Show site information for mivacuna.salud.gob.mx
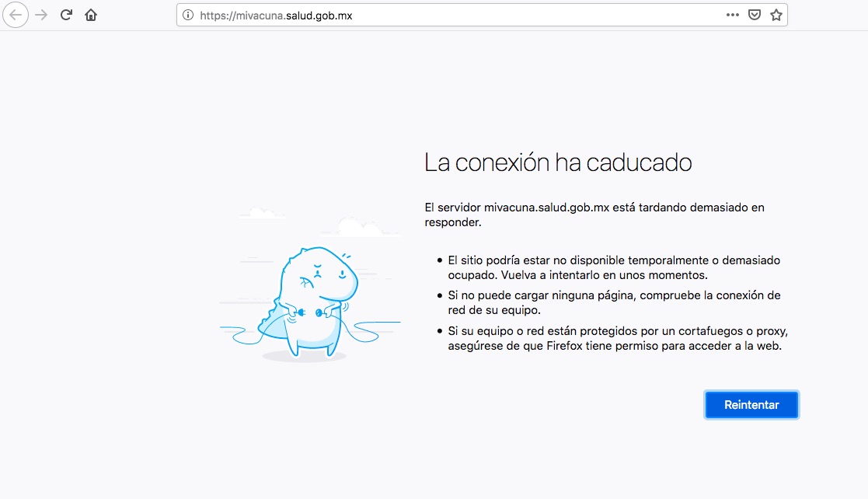The image size is (868, 499). pyautogui.click(x=188, y=15)
